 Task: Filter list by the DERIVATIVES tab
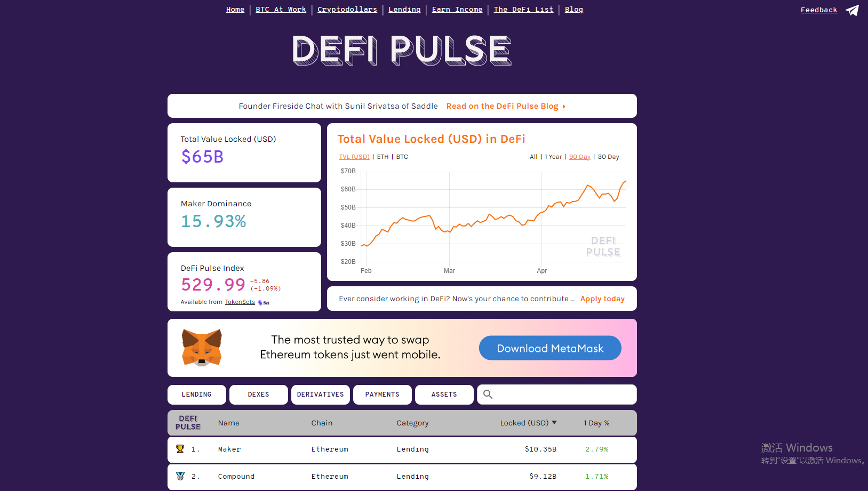click(320, 395)
